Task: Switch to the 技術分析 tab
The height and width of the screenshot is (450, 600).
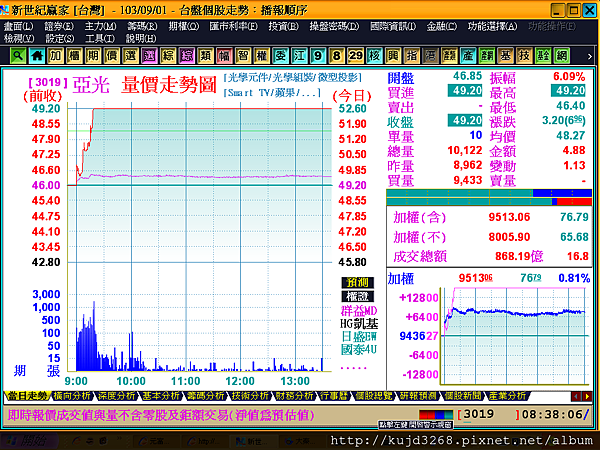Action: 249,396
